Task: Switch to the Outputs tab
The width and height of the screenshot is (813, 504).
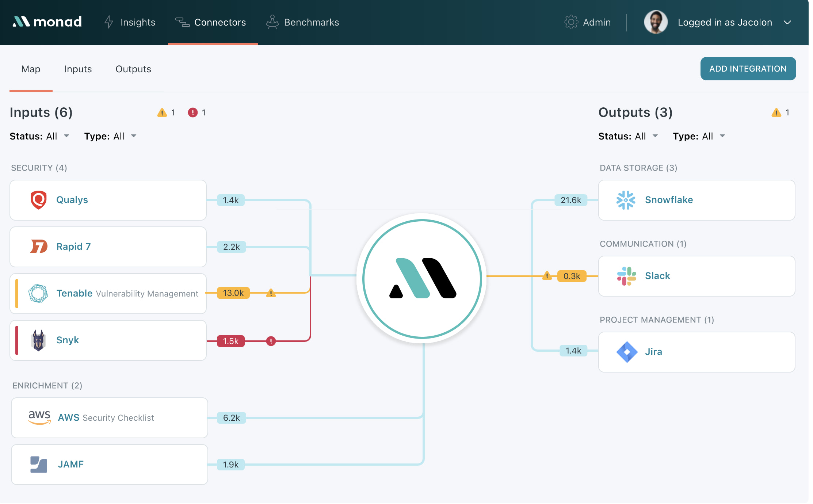Action: [133, 69]
